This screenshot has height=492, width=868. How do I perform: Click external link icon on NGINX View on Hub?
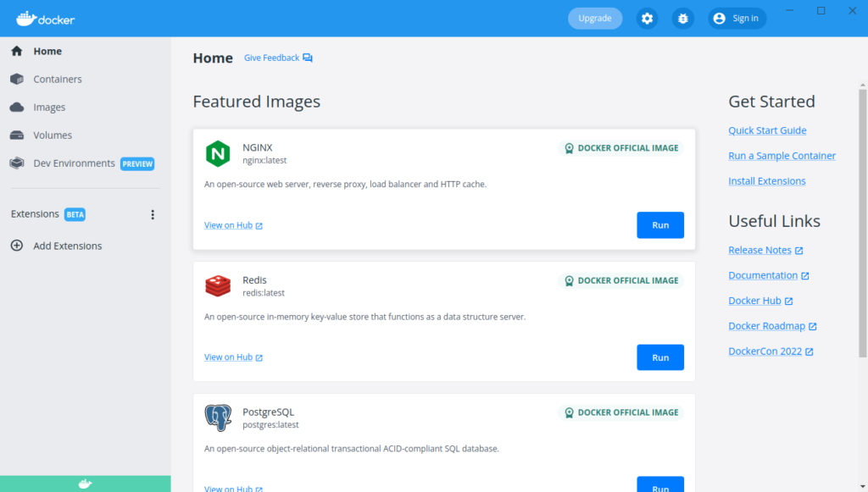[259, 226]
